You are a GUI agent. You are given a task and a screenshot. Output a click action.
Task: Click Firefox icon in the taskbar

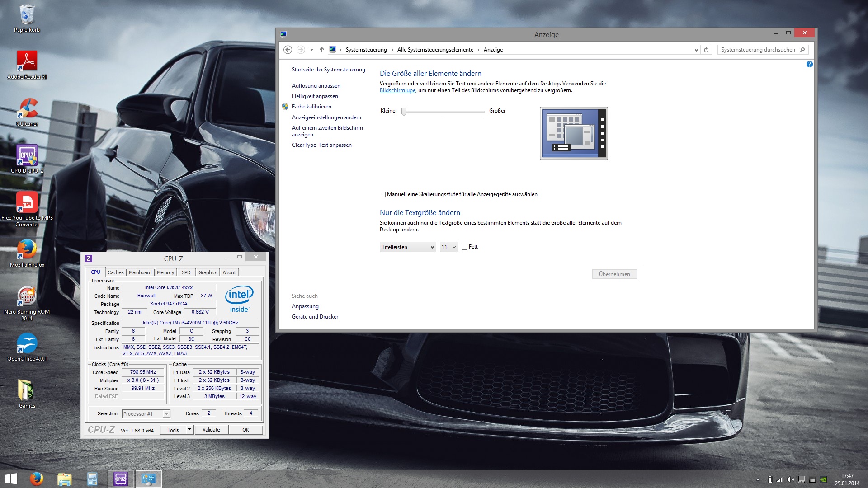(x=36, y=479)
